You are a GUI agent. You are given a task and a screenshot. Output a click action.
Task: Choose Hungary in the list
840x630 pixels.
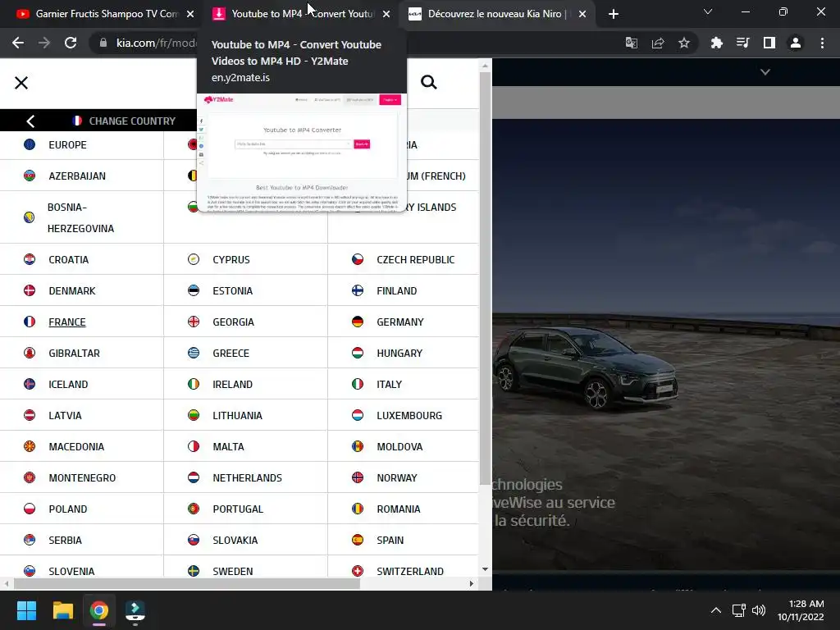tap(399, 353)
